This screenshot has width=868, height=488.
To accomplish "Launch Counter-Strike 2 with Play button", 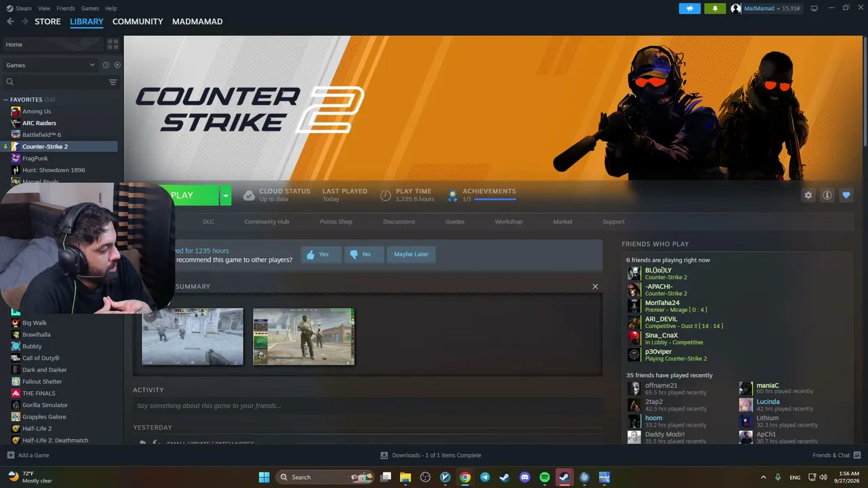I will pos(190,195).
